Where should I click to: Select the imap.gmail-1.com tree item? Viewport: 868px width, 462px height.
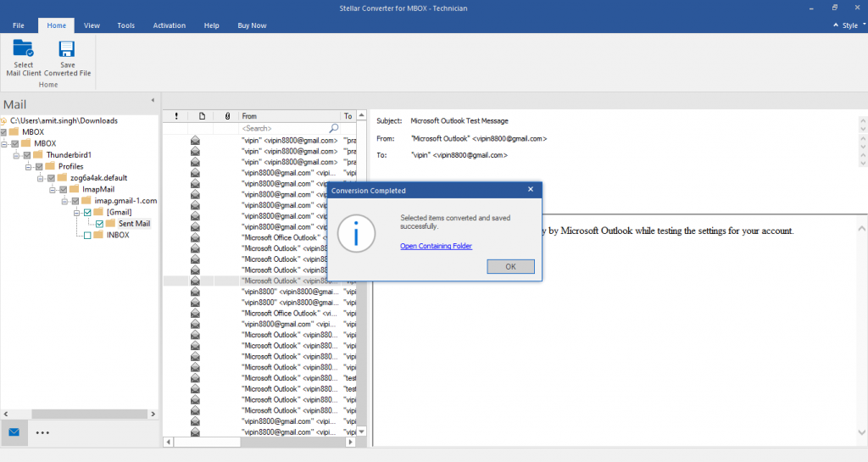coord(125,201)
